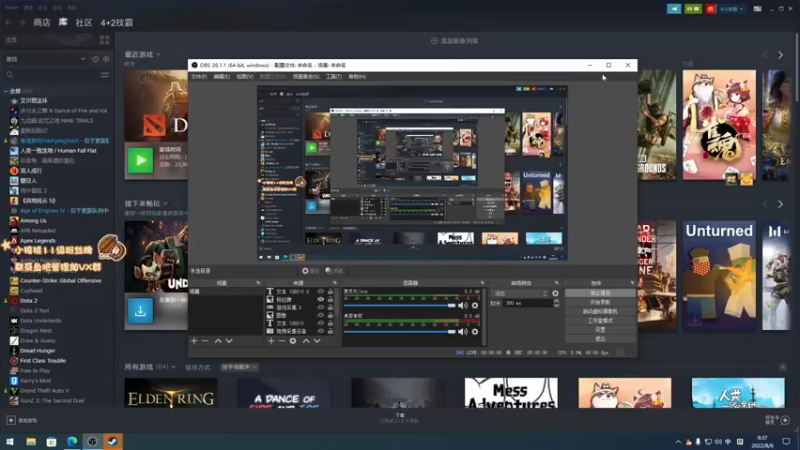Open source properties gear in sources toolbar

tap(293, 341)
